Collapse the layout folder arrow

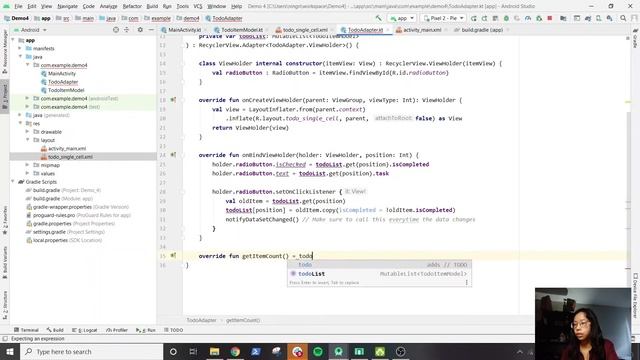coord(27,140)
